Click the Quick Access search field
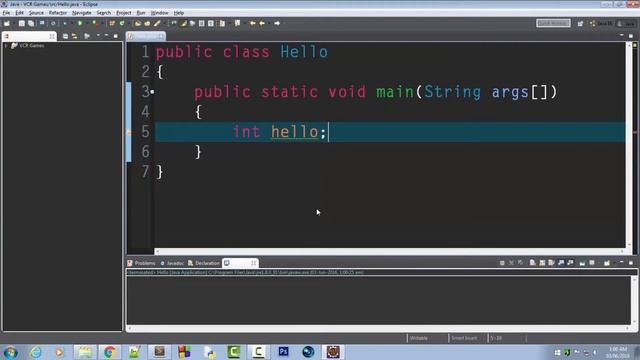 (553, 23)
